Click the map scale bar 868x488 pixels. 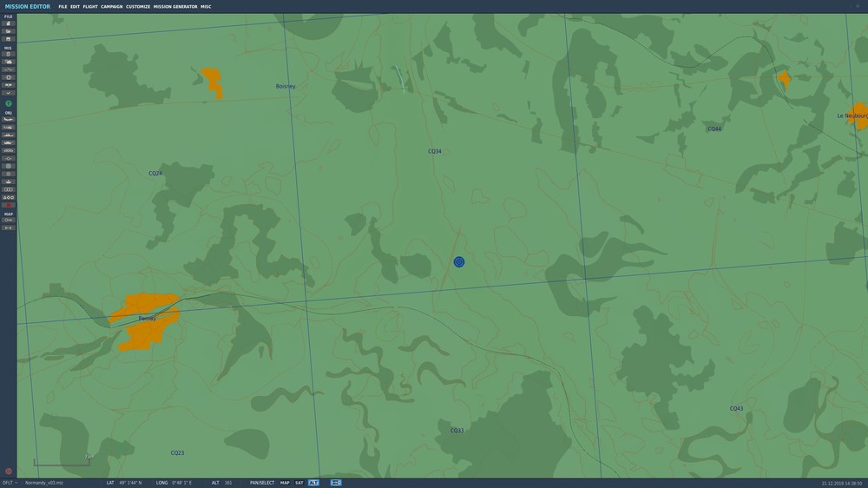point(62,461)
